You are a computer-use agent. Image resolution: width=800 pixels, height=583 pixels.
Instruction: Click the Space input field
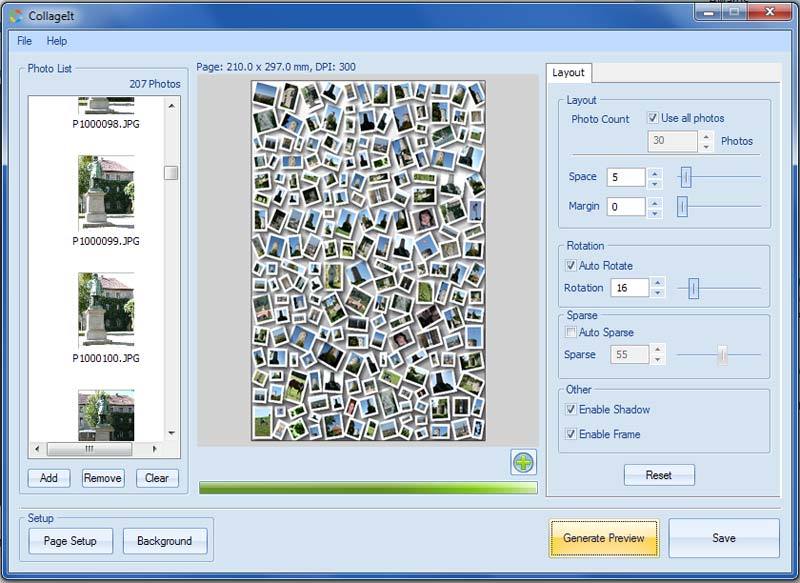tap(627, 178)
